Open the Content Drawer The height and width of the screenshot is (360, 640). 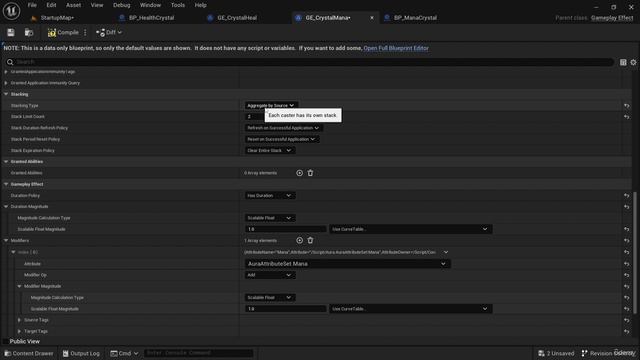[29, 353]
